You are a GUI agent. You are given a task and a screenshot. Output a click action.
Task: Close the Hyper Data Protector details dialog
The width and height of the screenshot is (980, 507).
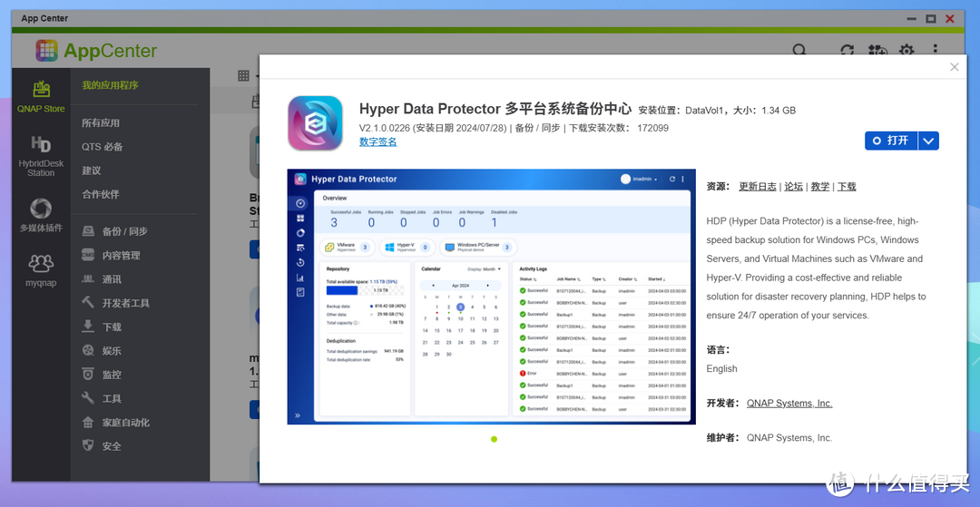[x=954, y=67]
